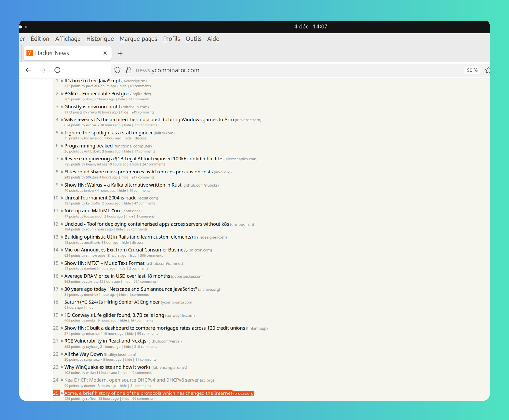509x420 pixels.
Task: Open a new tab with plus button
Action: click(x=120, y=53)
